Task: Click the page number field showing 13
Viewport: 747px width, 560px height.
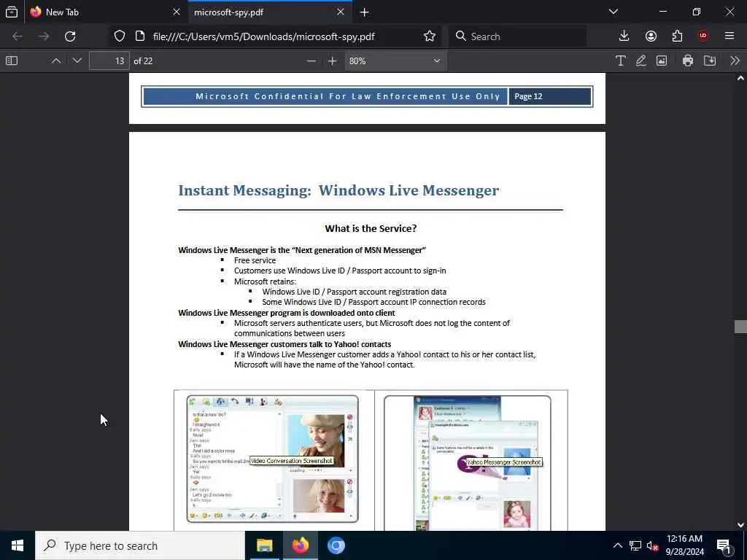Action: tap(109, 61)
